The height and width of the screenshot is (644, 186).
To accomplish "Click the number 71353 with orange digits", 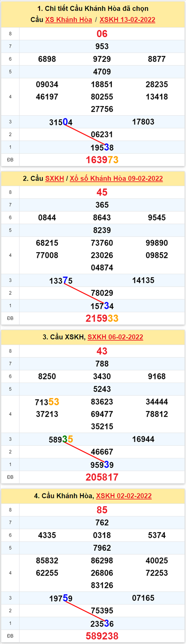I will point(47,402).
